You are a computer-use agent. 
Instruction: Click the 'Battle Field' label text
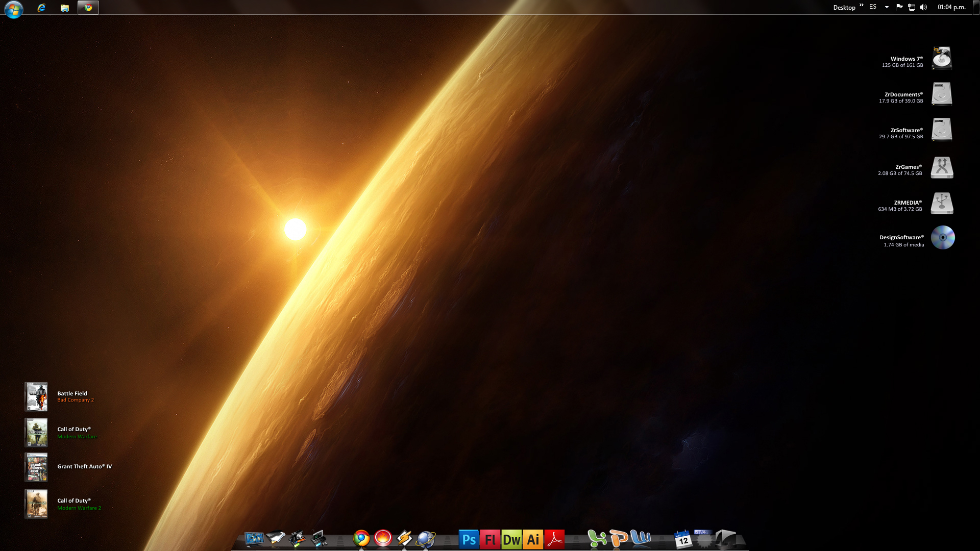(72, 393)
